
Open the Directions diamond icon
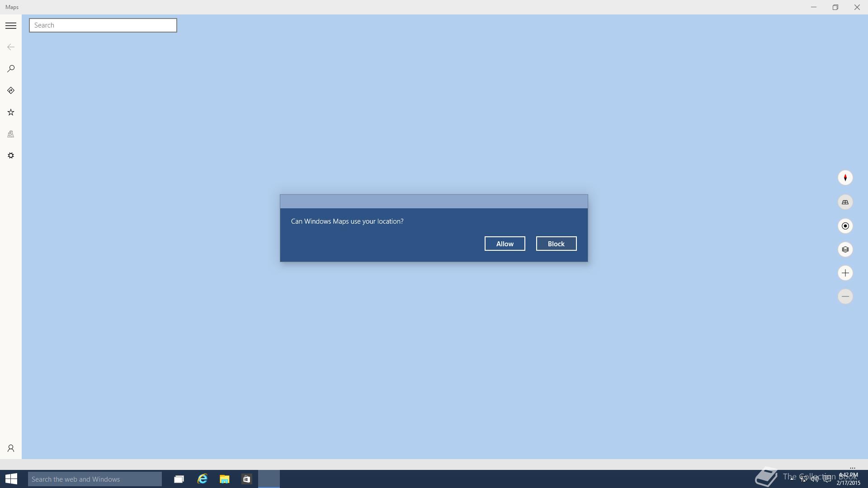[11, 90]
